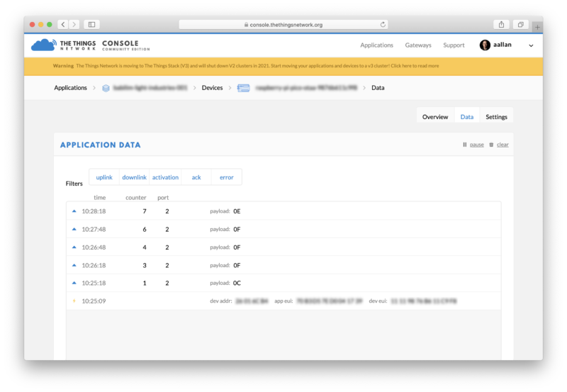Viewport: 567px width, 392px height.
Task: Expand the 10:27:48 uplink row
Action: 283,229
